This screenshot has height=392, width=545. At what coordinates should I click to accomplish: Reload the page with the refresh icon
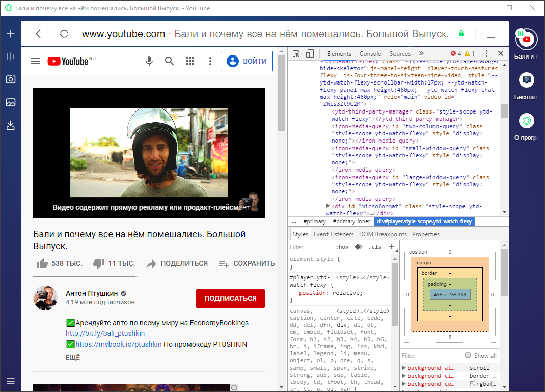click(x=64, y=34)
